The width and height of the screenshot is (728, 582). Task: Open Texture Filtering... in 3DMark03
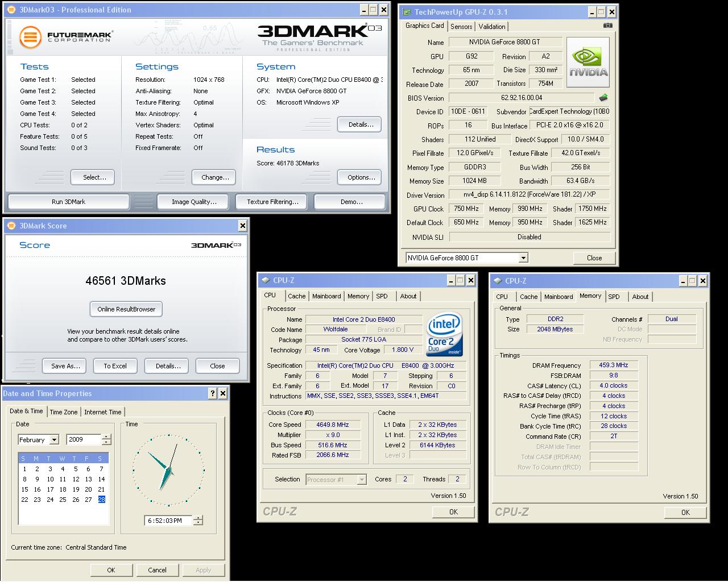tap(272, 202)
